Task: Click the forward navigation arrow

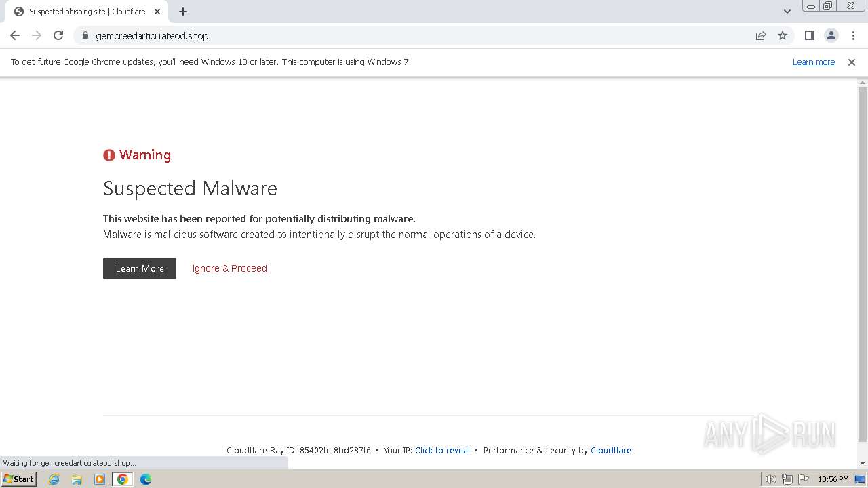Action: (x=37, y=35)
